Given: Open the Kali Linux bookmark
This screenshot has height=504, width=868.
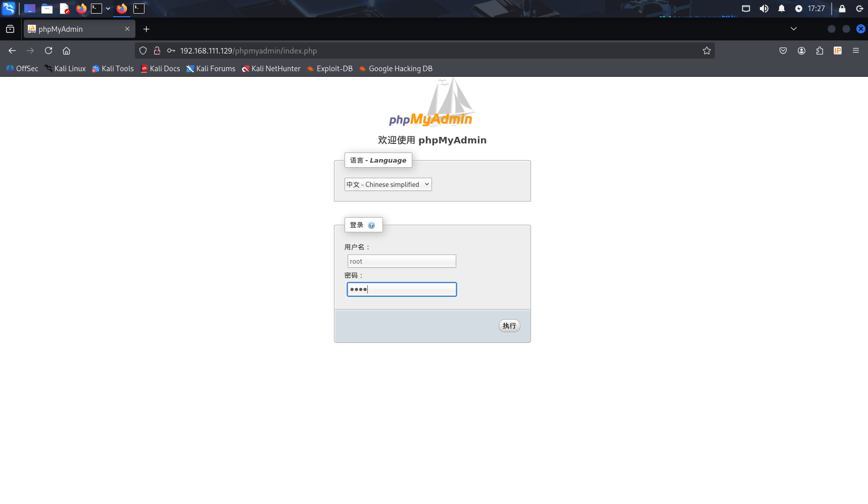Looking at the screenshot, I should [x=65, y=69].
